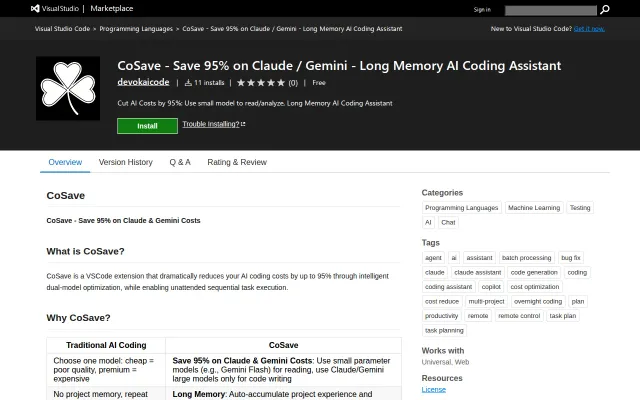Click the productivity tag
The height and width of the screenshot is (400, 640).
442,316
